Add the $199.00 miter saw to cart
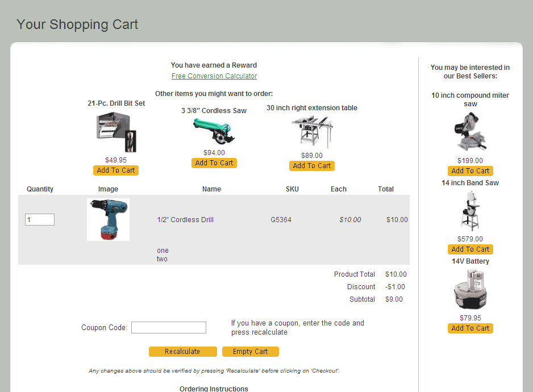This screenshot has width=533, height=392. (x=470, y=171)
